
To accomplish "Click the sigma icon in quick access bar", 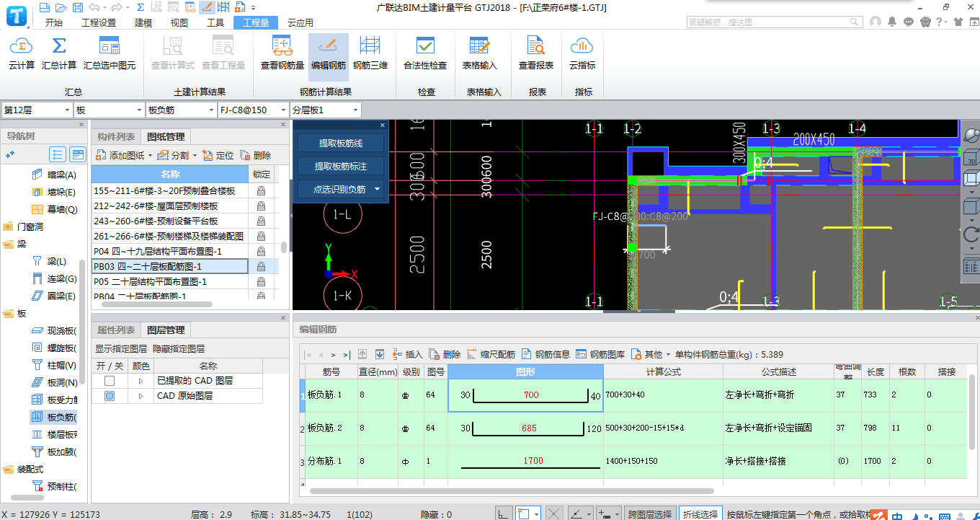I will pos(140,7).
